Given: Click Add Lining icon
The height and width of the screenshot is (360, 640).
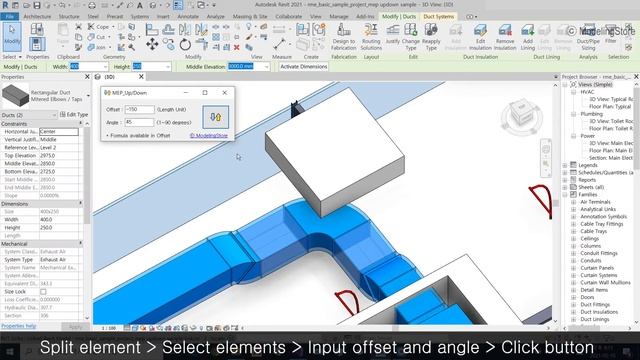Looking at the screenshot, I should pyautogui.click(x=527, y=37).
